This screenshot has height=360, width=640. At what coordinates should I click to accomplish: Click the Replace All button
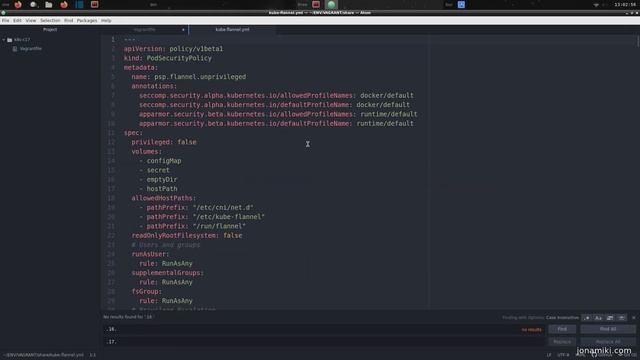pos(608,342)
